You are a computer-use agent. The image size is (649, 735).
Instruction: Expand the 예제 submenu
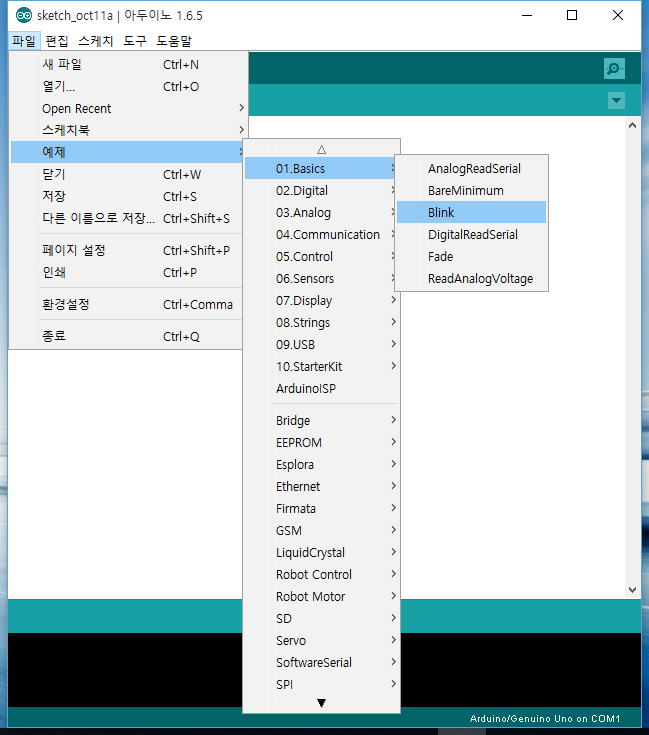point(127,152)
